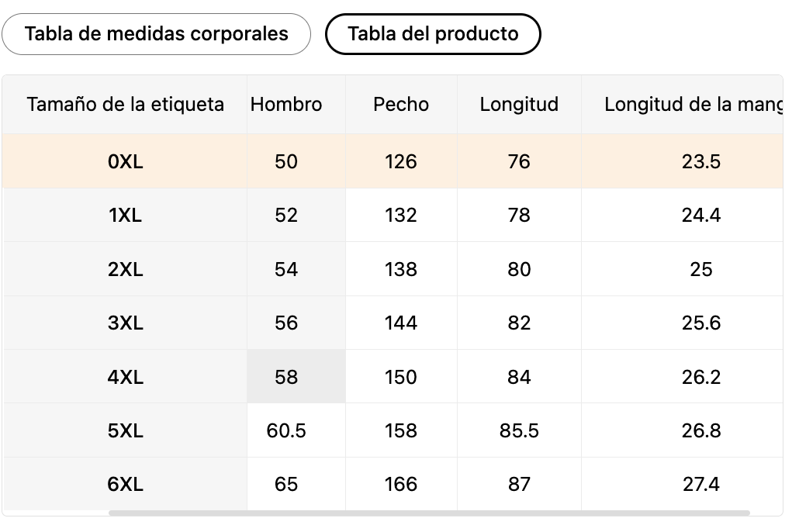Select the 6XL row label

coord(126,484)
